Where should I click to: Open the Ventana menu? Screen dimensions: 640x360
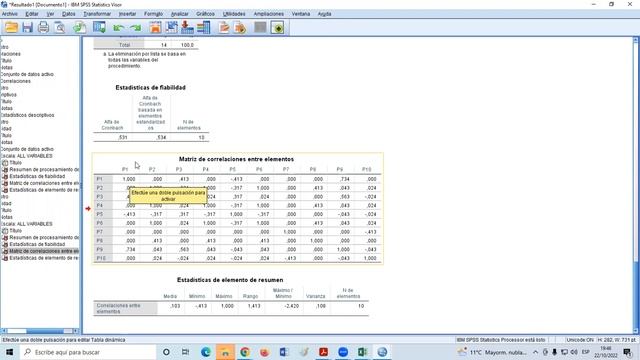pos(301,14)
